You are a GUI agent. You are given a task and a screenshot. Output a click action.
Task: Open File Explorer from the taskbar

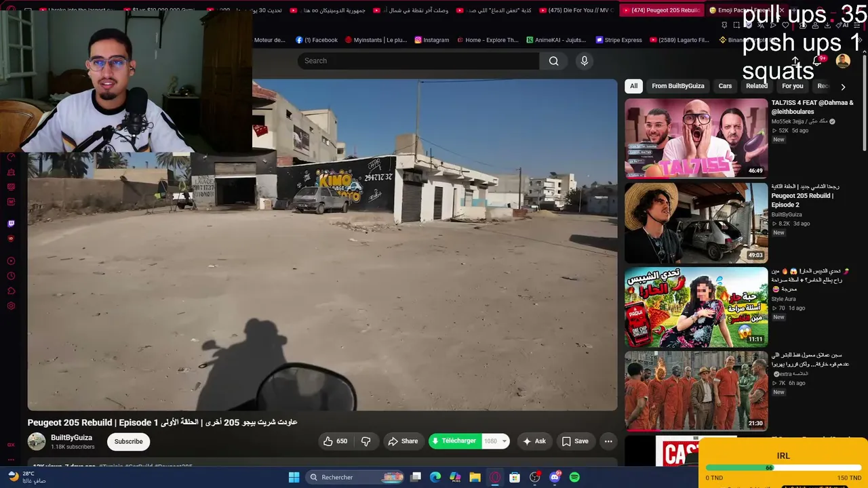475,477
